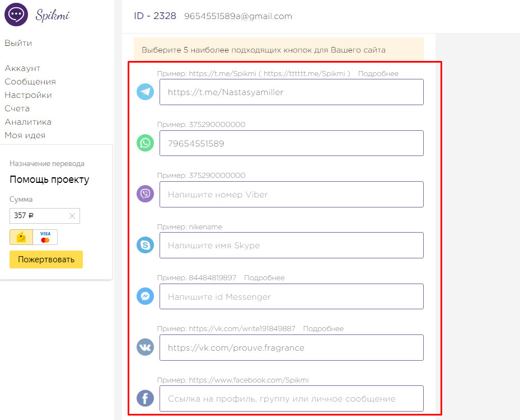
Task: Click the Помощь проекту heading
Action: pyautogui.click(x=49, y=180)
